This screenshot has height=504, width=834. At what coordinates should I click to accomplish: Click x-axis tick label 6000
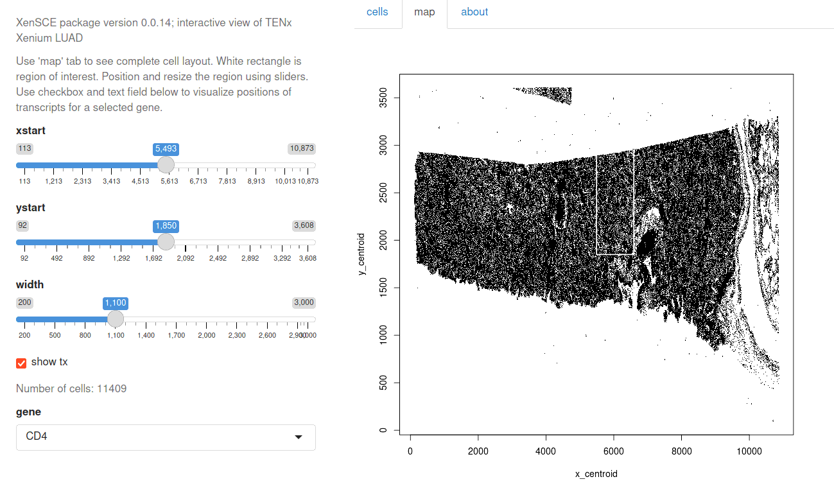coord(614,451)
